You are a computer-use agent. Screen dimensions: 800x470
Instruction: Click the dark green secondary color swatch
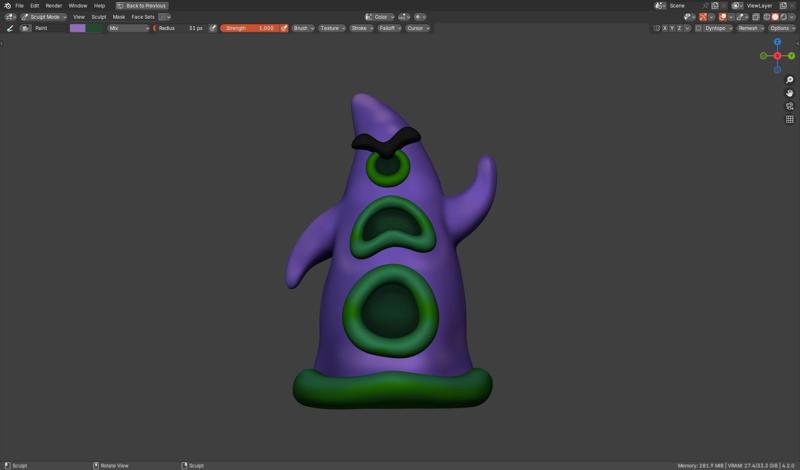(95, 28)
